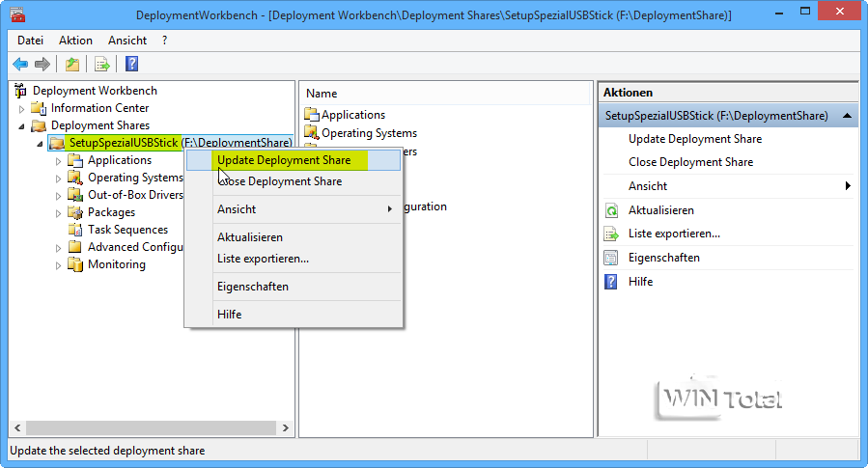Click the Deployment Shares folder icon
The width and height of the screenshot is (868, 468).
point(39,125)
